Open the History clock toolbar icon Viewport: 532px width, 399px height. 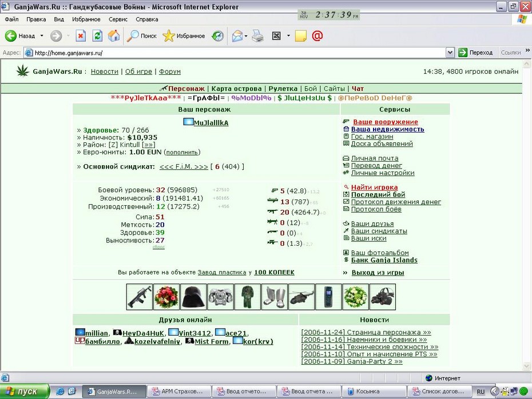217,35
